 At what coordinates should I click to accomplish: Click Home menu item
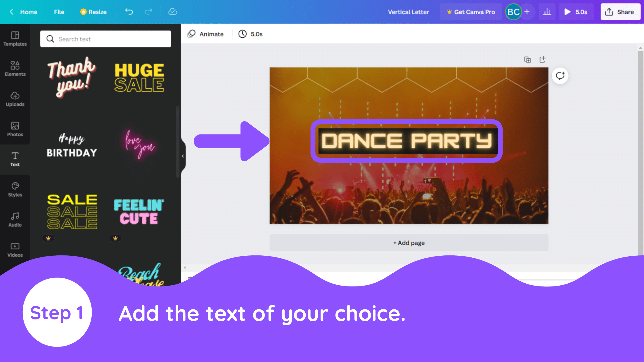(x=29, y=12)
